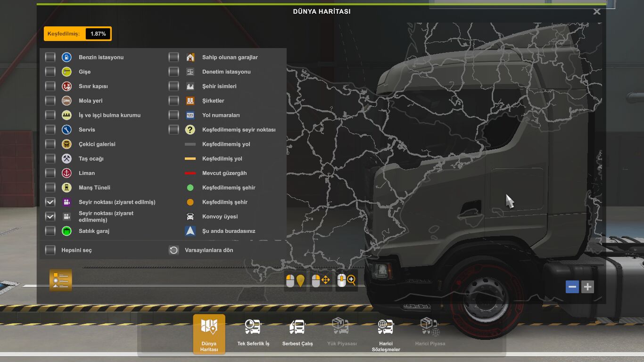Click the Denetim istasyonu label
The image size is (644, 362).
tap(226, 72)
